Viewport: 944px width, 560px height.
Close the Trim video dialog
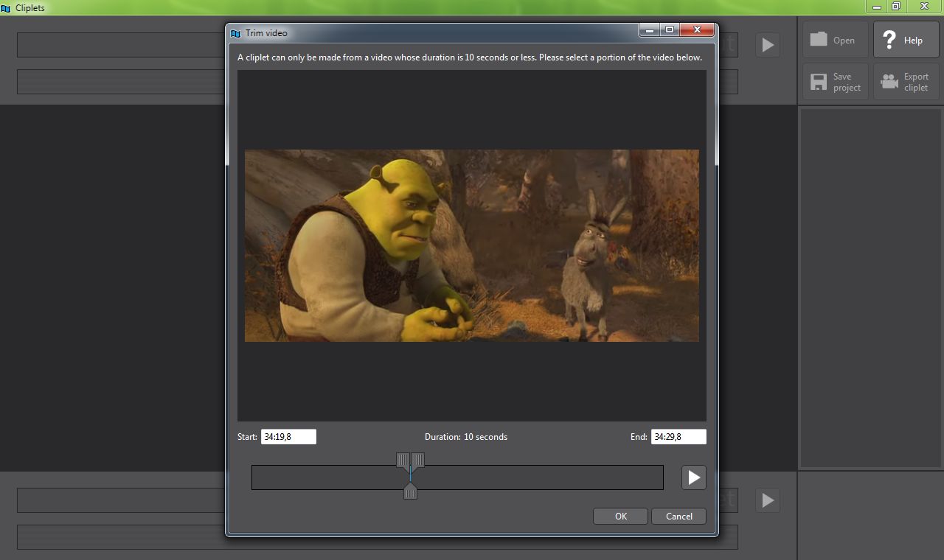pyautogui.click(x=696, y=30)
